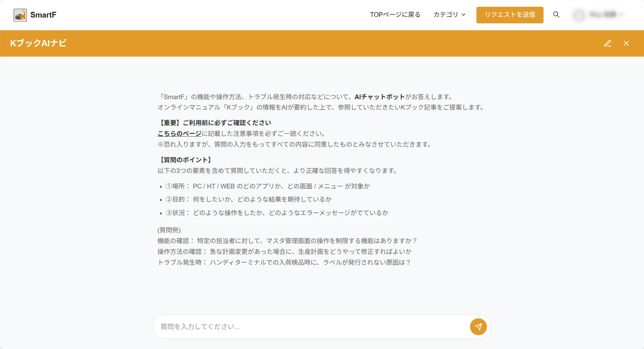
Task: Click the chevron arrow beside カテゴリ
Action: point(464,15)
